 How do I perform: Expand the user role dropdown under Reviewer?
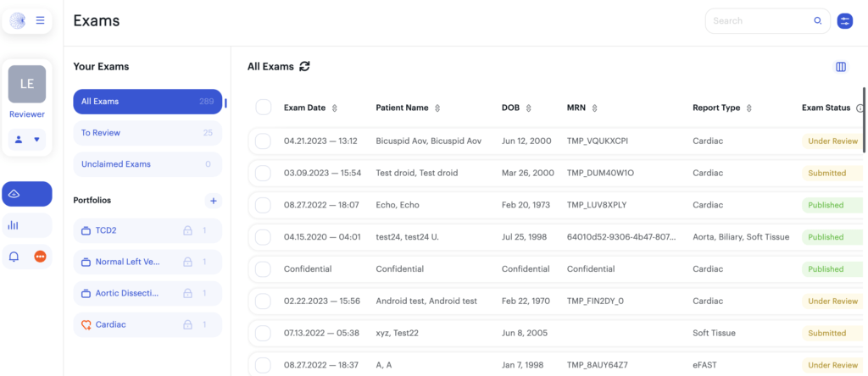[27, 140]
